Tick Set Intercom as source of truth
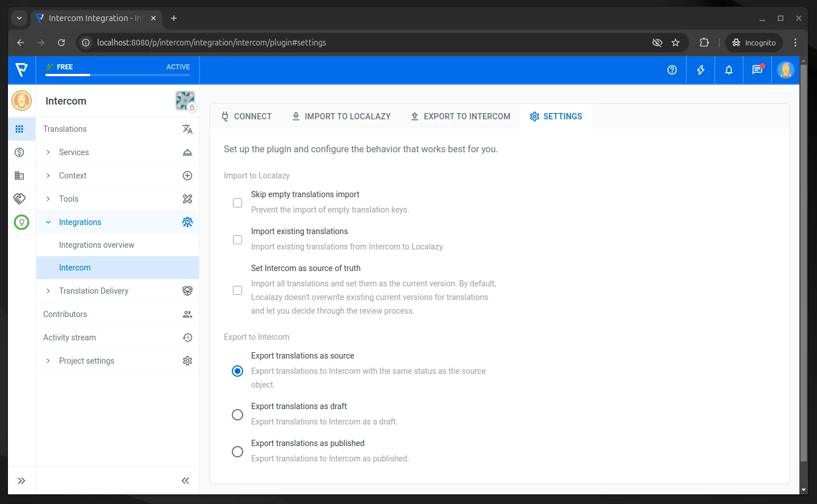817x504 pixels. pos(237,290)
